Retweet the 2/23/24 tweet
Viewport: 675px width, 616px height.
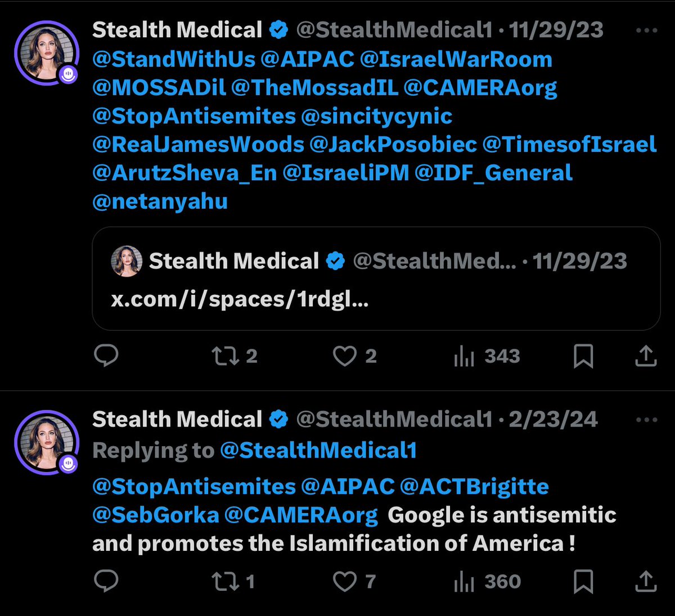click(225, 581)
